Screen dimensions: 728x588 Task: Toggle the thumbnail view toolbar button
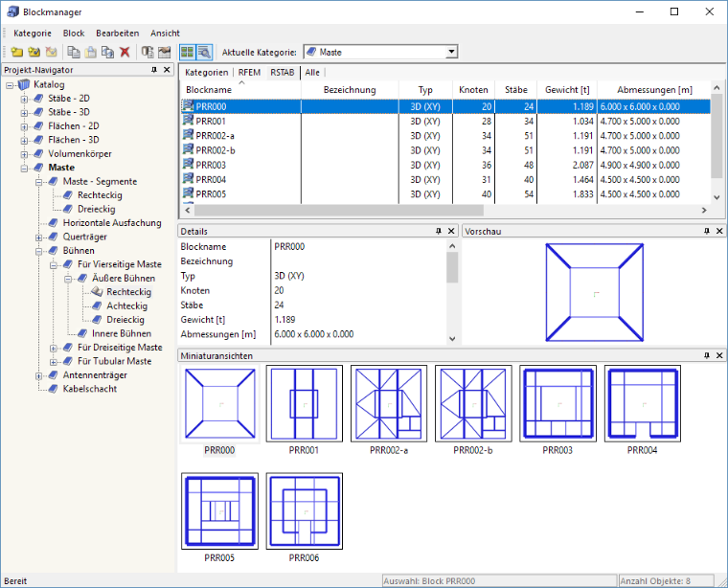tap(188, 52)
